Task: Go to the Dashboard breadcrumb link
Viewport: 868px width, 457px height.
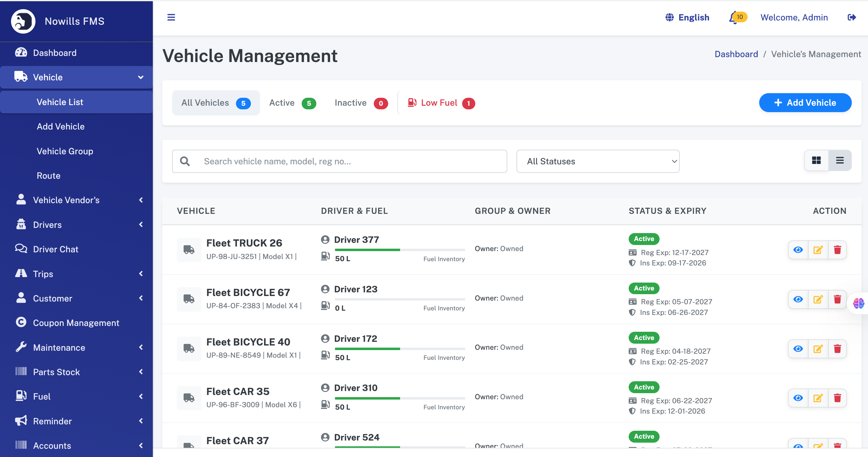Action: pos(736,54)
